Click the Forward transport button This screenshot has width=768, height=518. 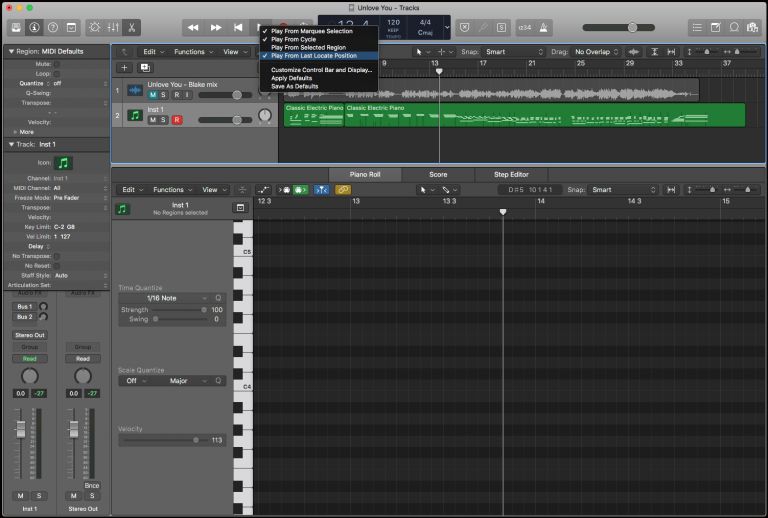coord(216,27)
